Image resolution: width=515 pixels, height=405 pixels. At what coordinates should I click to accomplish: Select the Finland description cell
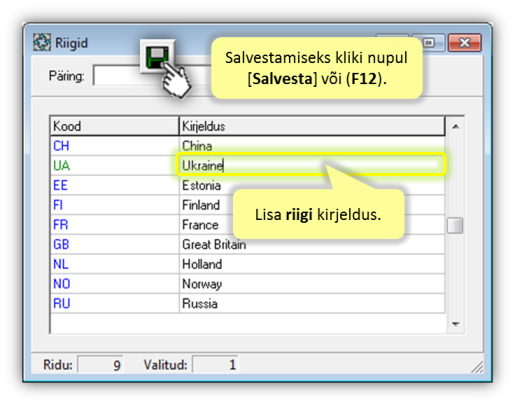[x=312, y=205]
